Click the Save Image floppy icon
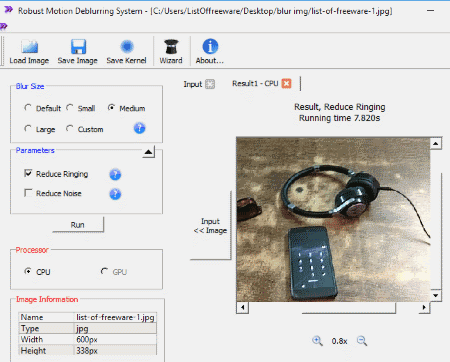Image resolution: width=450 pixels, height=362 pixels. (x=78, y=47)
